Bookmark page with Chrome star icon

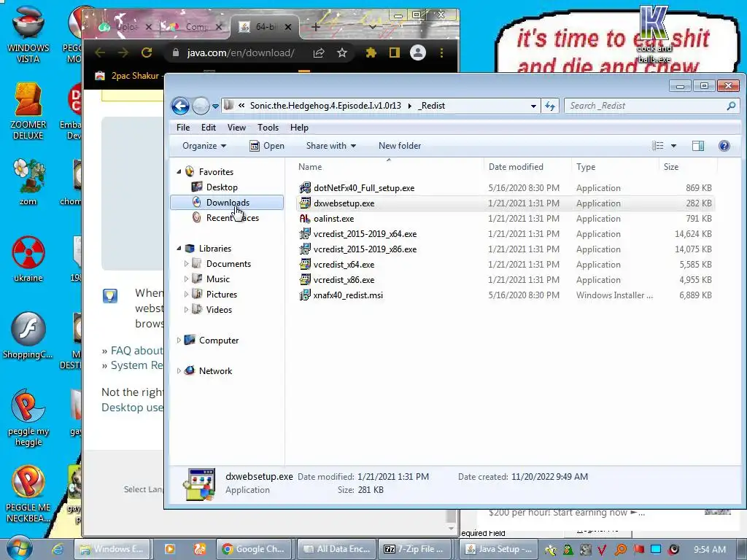342,52
